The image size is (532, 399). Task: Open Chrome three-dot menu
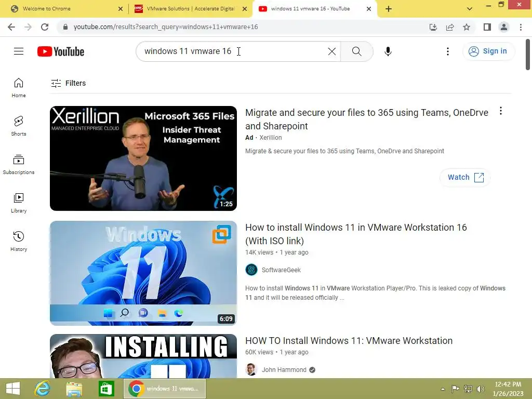click(x=521, y=27)
